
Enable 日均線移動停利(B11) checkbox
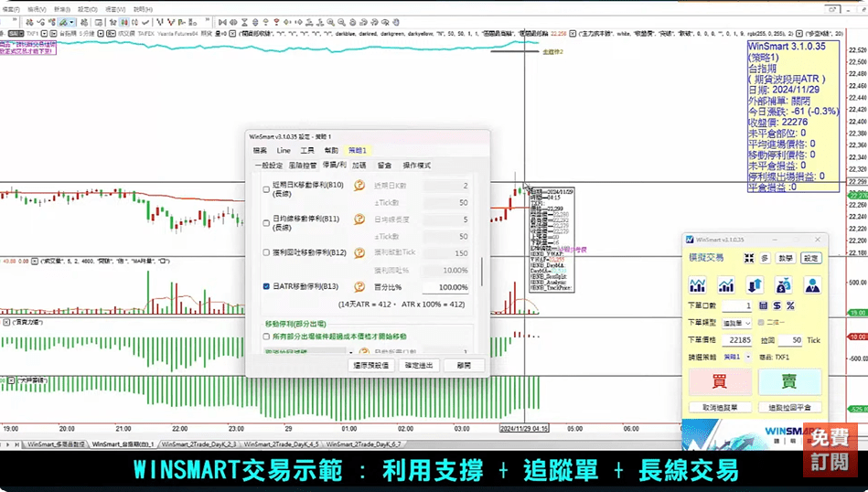[266, 222]
